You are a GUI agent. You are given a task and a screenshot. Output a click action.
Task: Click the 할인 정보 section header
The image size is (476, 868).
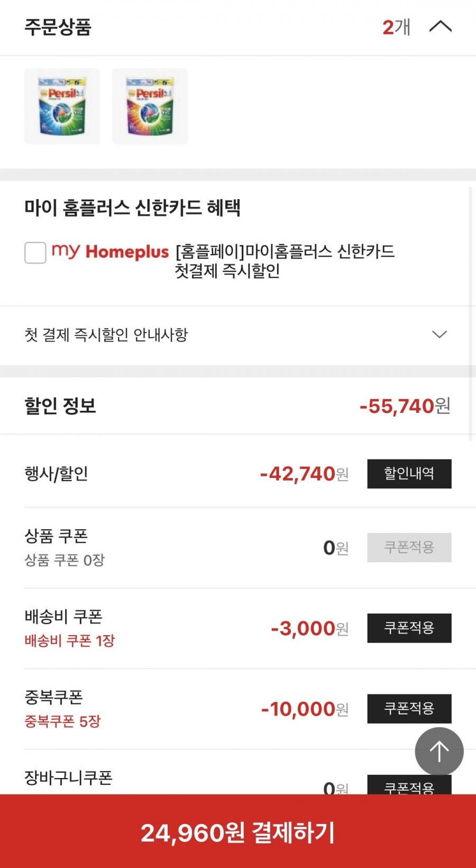click(60, 406)
